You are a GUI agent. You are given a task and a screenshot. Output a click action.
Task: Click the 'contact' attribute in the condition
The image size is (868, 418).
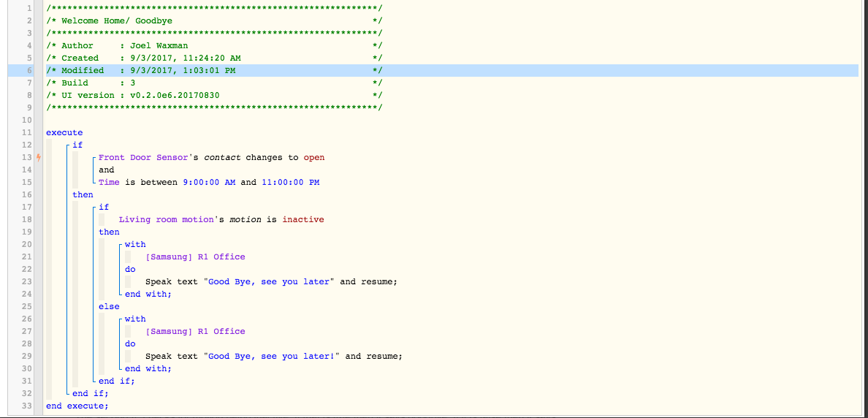tap(223, 157)
